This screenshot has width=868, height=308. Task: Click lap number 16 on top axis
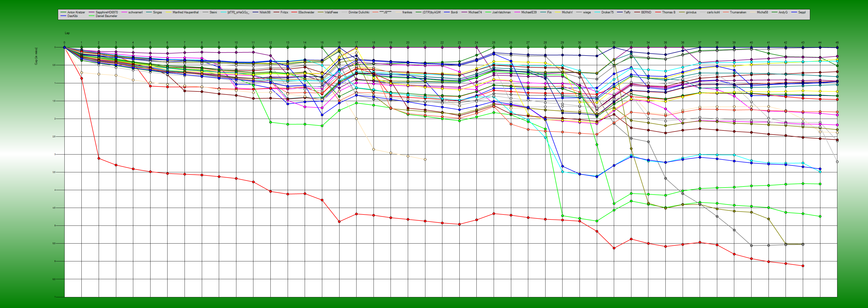[339, 43]
